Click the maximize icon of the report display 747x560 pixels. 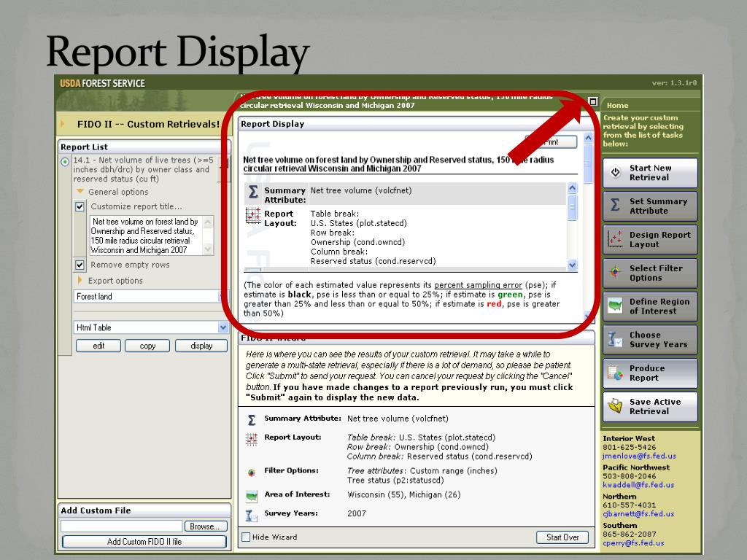point(592,101)
